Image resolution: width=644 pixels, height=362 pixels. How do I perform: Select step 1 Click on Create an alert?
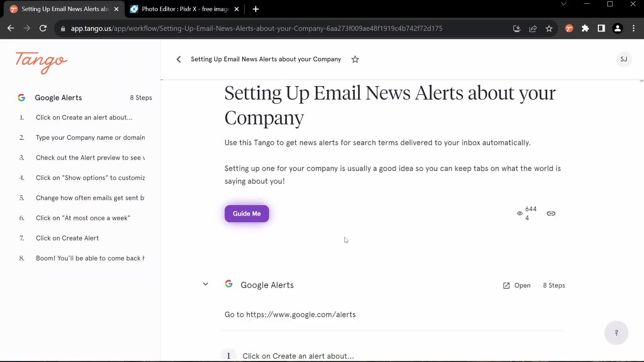[84, 117]
